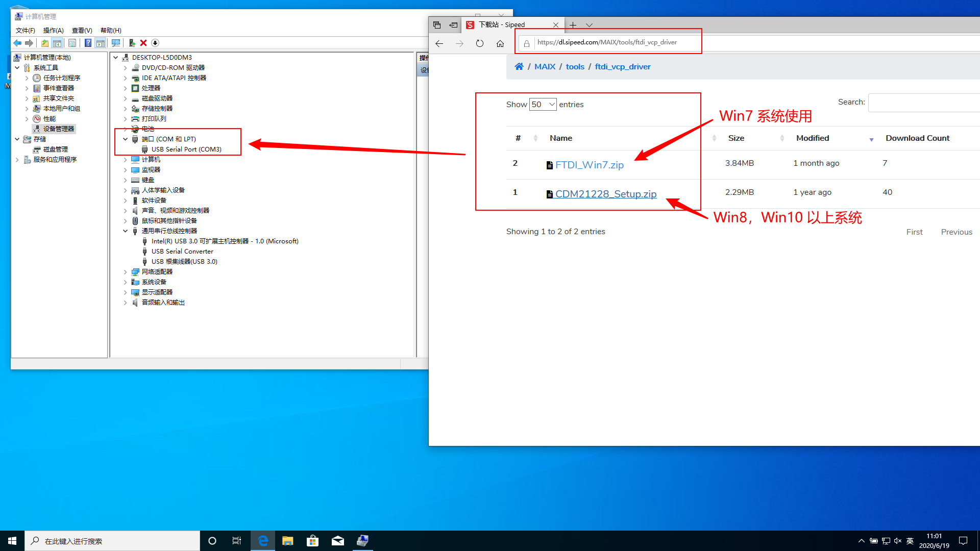Open the 帮助(H) menu
Viewport: 980px width, 551px height.
(x=111, y=31)
